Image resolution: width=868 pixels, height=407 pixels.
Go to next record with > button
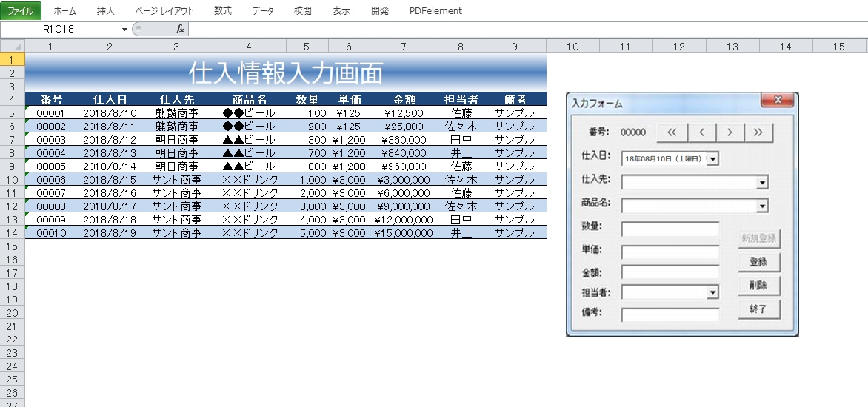coord(730,132)
